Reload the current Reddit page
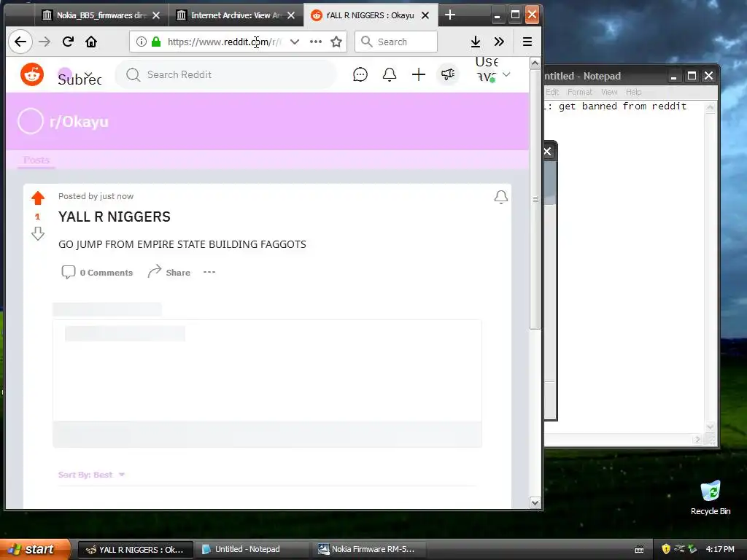The height and width of the screenshot is (560, 747). click(x=68, y=42)
